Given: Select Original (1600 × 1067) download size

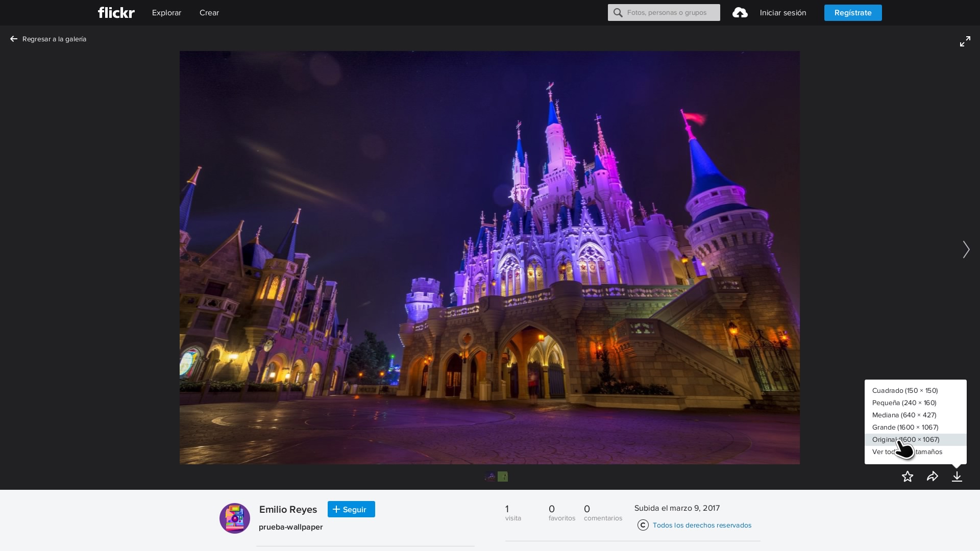Looking at the screenshot, I should 916,440.
